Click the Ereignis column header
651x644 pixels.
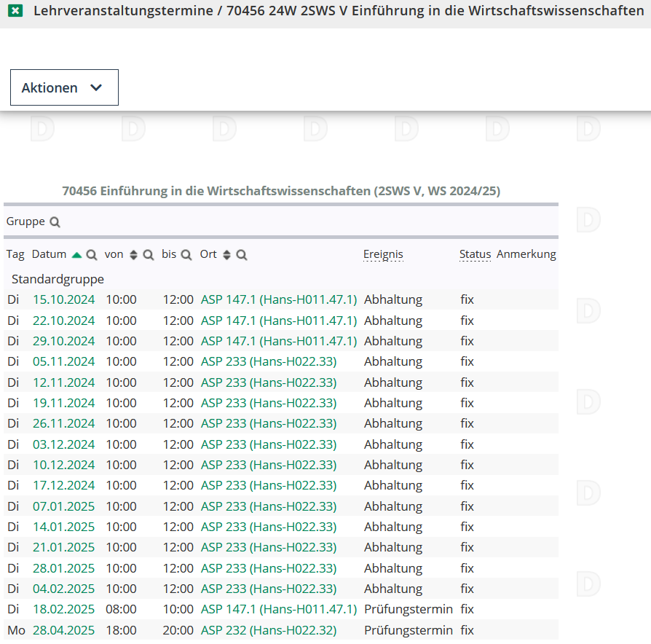coord(383,254)
